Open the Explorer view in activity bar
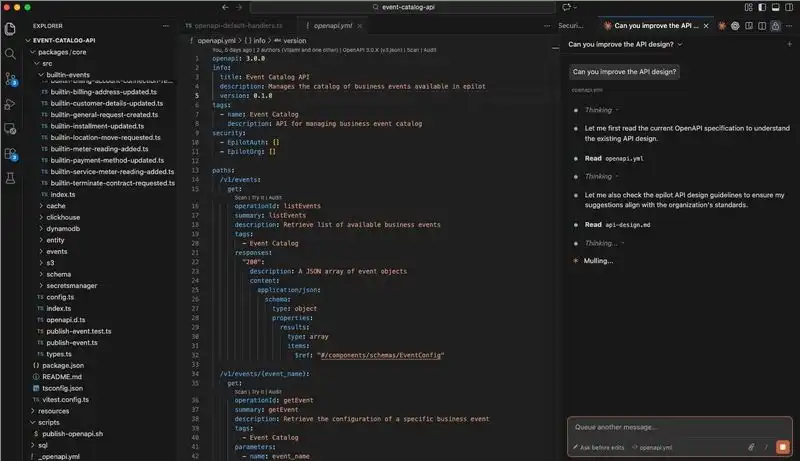 click(x=10, y=29)
